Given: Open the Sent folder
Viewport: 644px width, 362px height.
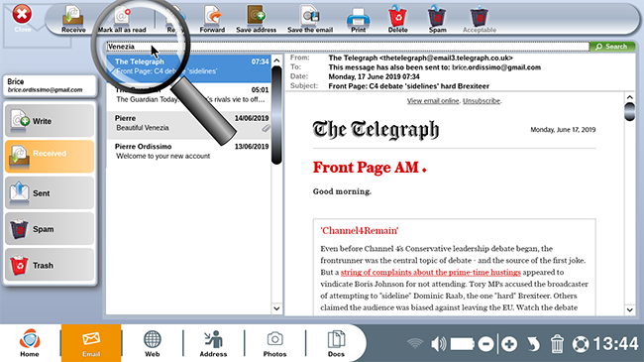Looking at the screenshot, I should (x=50, y=193).
